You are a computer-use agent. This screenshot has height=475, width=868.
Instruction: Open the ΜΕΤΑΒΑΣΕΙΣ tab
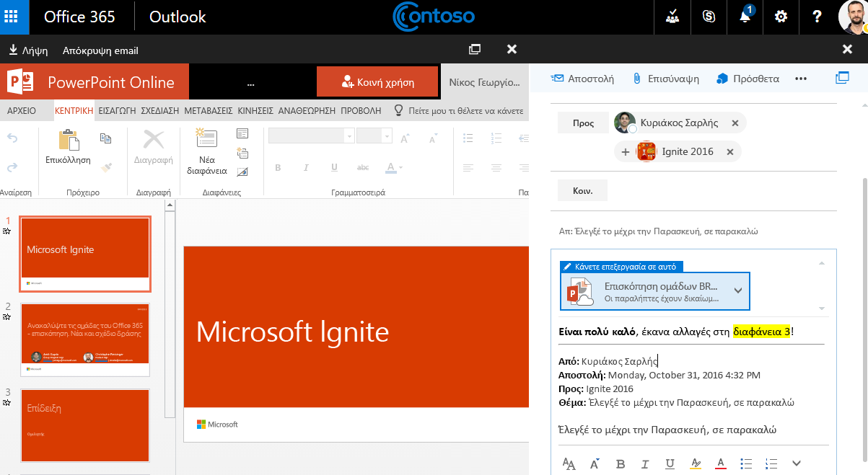(208, 111)
